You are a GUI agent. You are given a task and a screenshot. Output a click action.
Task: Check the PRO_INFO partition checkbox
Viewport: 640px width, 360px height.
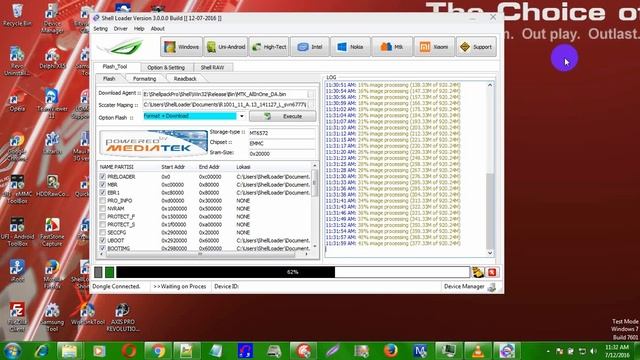[102, 200]
